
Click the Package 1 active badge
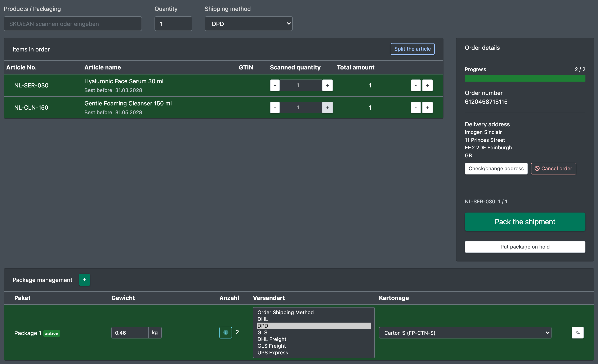tap(52, 333)
